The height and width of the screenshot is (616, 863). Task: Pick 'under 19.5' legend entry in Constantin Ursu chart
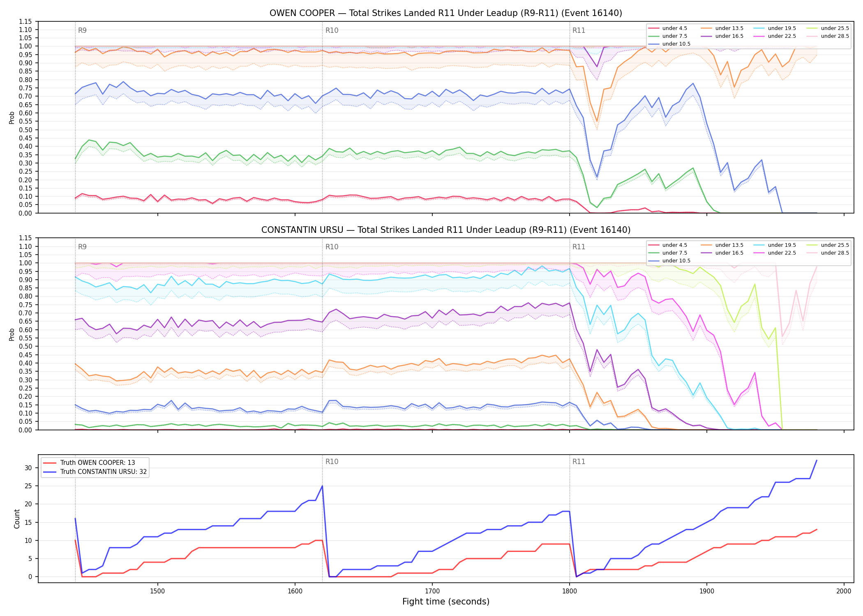pyautogui.click(x=775, y=245)
